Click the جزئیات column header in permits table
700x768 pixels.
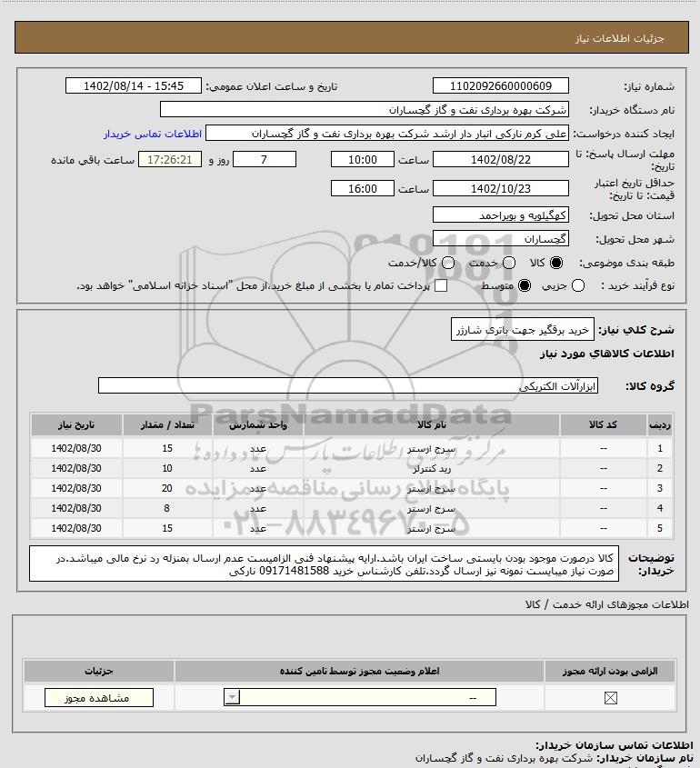click(x=99, y=671)
